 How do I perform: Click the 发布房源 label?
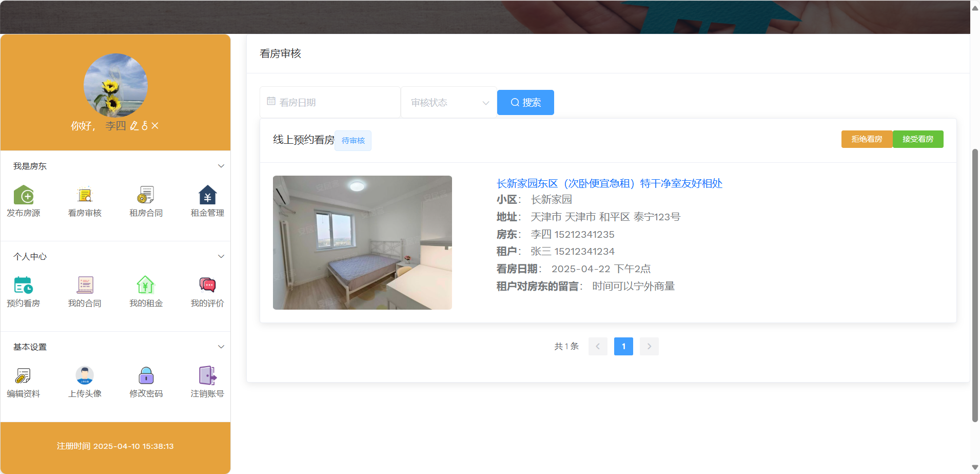23,213
